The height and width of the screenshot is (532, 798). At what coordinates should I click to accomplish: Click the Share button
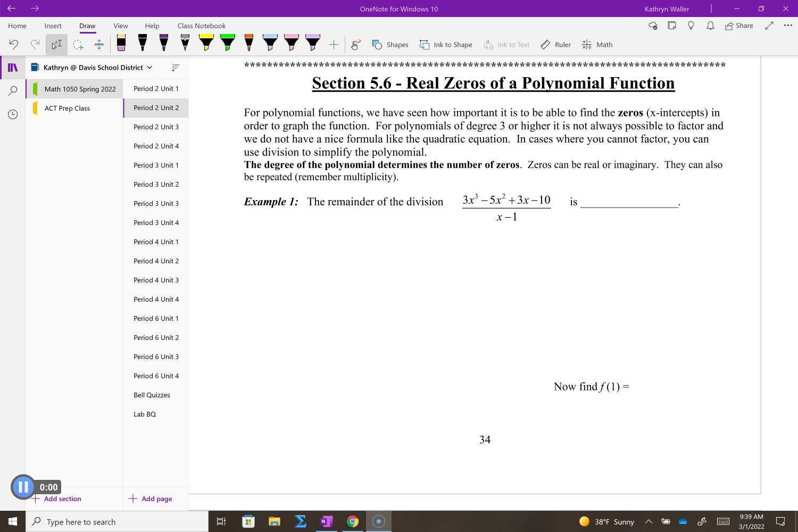click(x=739, y=26)
